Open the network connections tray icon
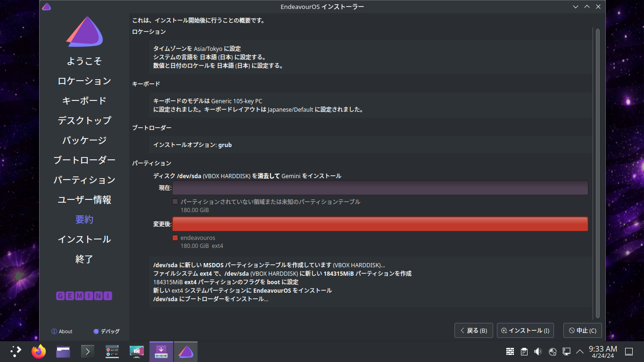The image size is (644, 362). tap(567, 352)
